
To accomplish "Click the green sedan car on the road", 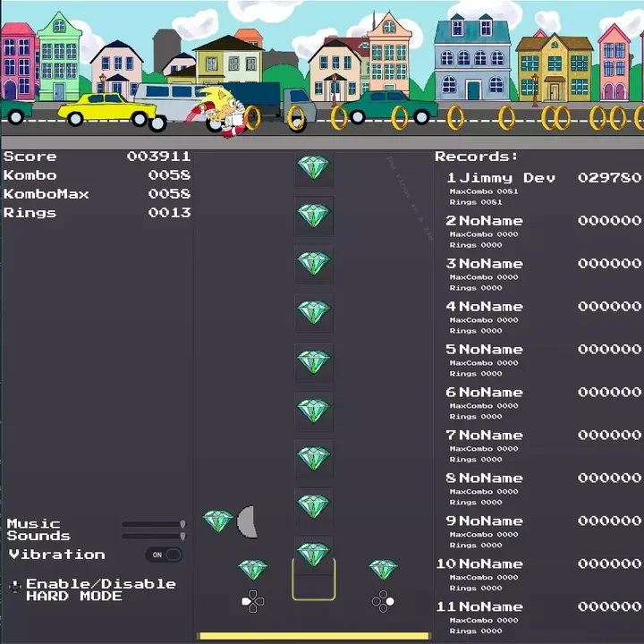I will click(387, 106).
